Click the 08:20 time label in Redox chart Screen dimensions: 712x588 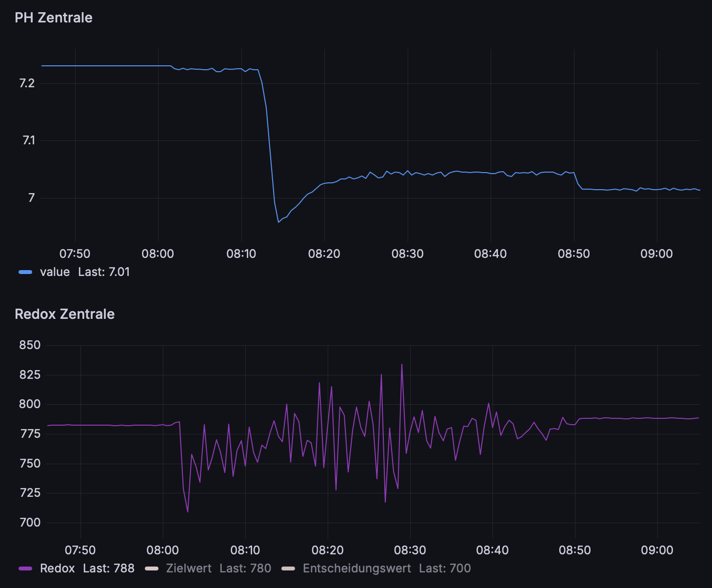click(x=328, y=550)
